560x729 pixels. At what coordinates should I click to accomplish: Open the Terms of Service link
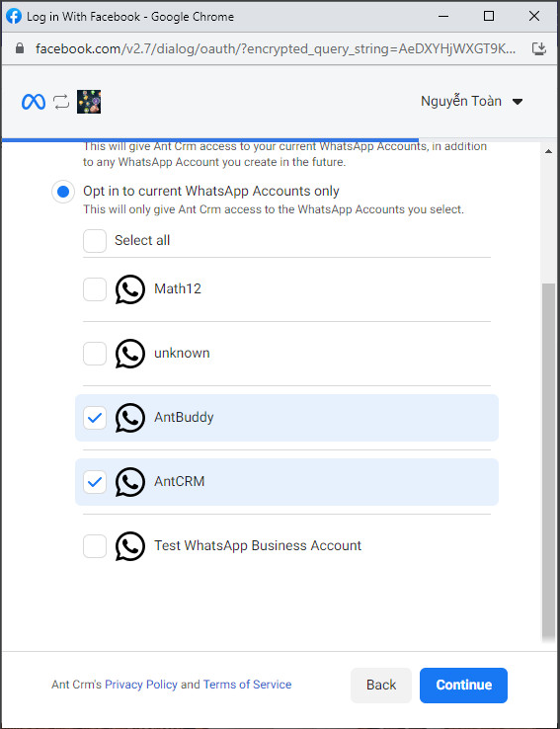(x=247, y=685)
